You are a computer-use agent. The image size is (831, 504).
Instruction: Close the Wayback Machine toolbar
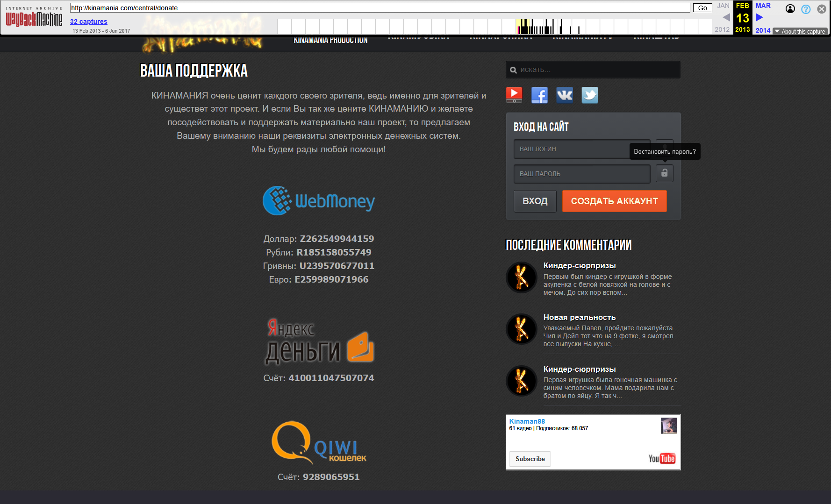(x=822, y=9)
